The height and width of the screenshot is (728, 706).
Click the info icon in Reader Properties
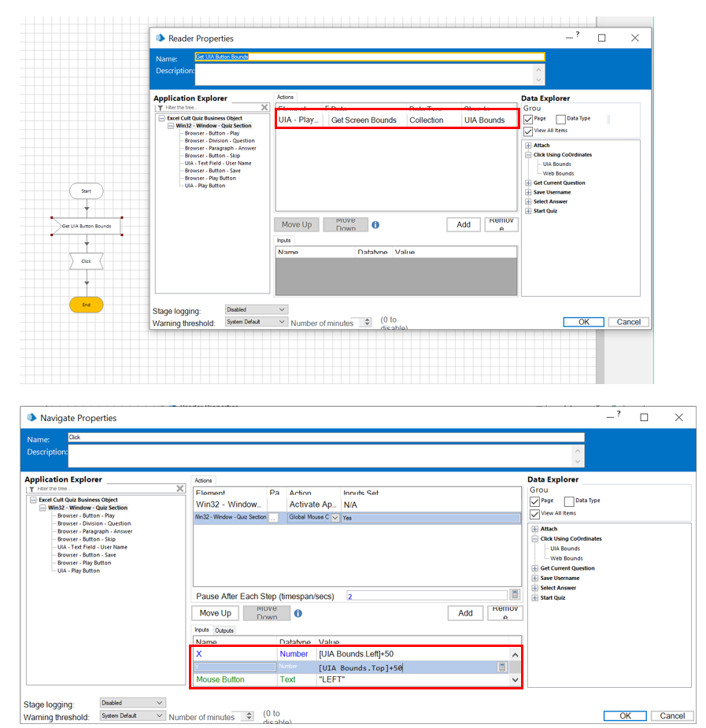(375, 225)
